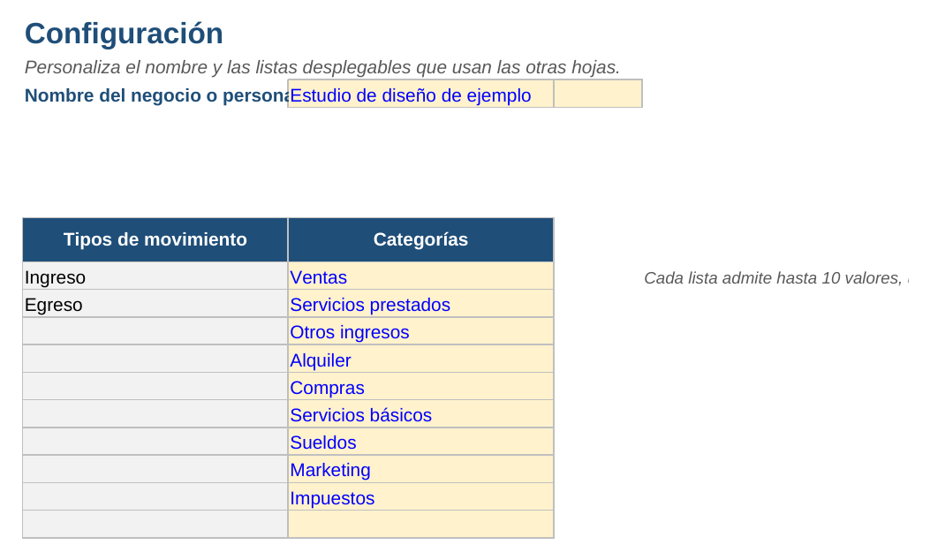The height and width of the screenshot is (560, 930).
Task: Click the empty movement cell next to 'Servicios básicos'
Action: (155, 413)
